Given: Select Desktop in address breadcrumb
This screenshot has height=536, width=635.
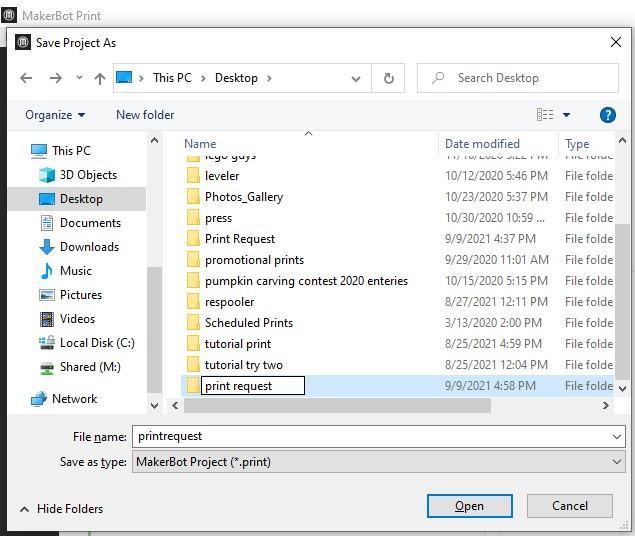Looking at the screenshot, I should click(x=236, y=78).
